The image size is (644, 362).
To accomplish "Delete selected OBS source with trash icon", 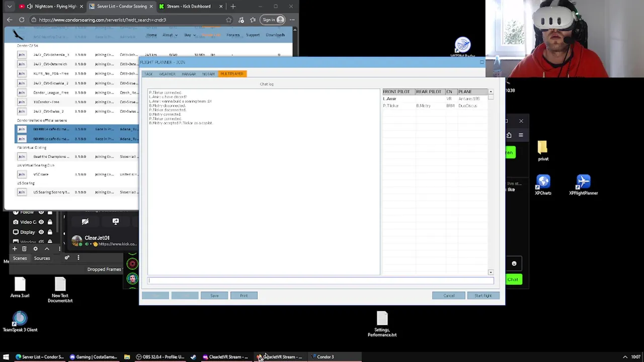I will (x=24, y=248).
